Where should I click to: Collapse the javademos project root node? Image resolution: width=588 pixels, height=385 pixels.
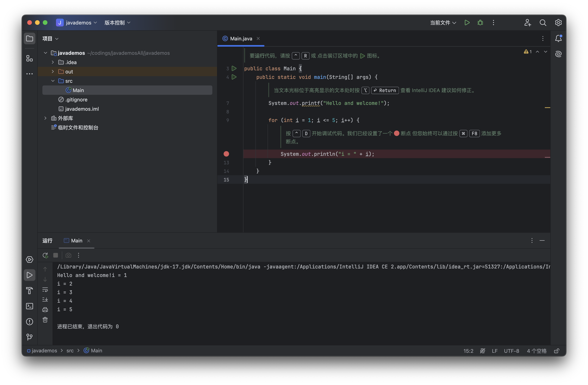coord(45,53)
